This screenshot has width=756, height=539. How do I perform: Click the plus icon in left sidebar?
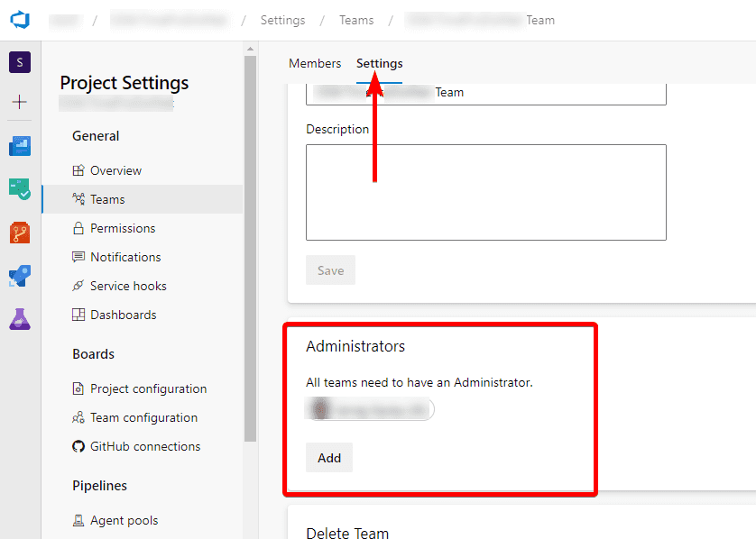click(20, 102)
